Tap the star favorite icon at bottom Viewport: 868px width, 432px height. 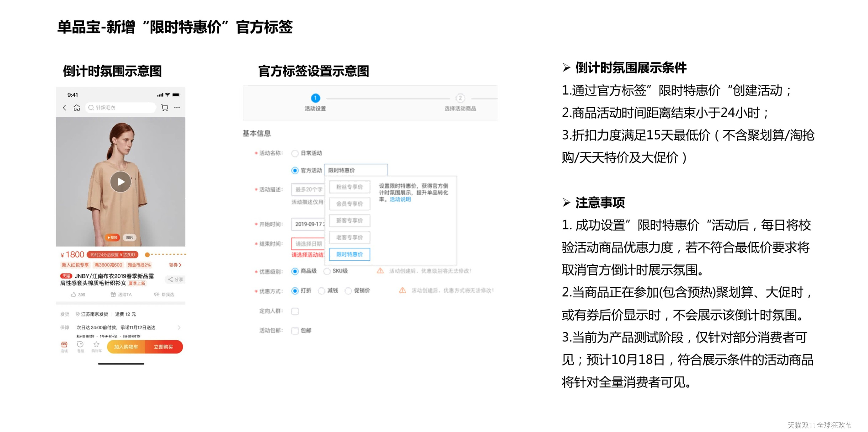tap(96, 345)
